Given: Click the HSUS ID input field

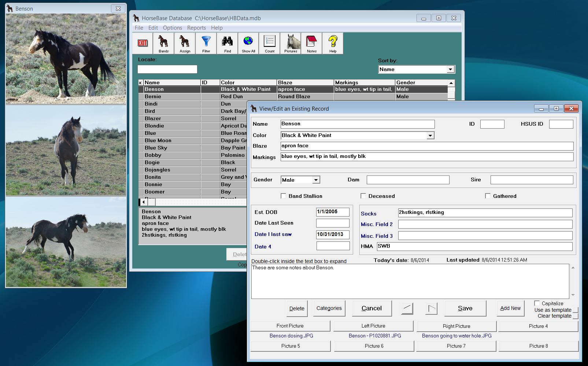Looking at the screenshot, I should point(561,124).
